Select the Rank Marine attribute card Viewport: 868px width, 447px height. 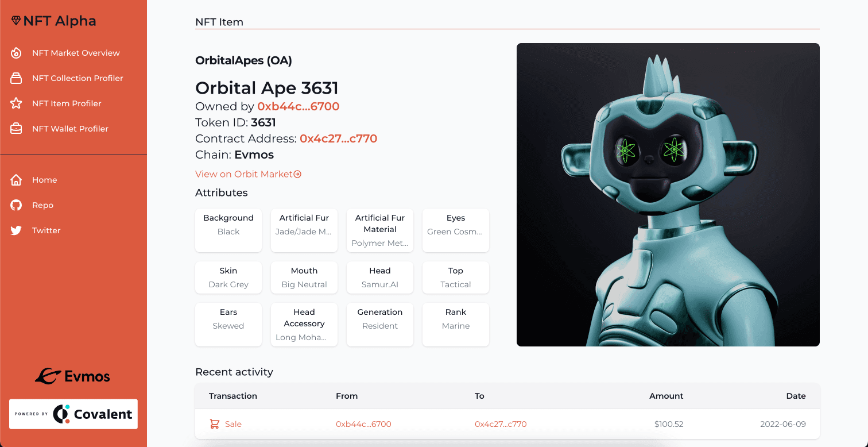456,325
